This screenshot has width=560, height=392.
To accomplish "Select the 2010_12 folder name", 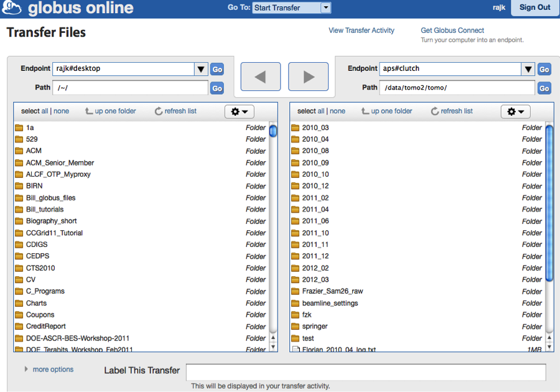I will tap(315, 186).
